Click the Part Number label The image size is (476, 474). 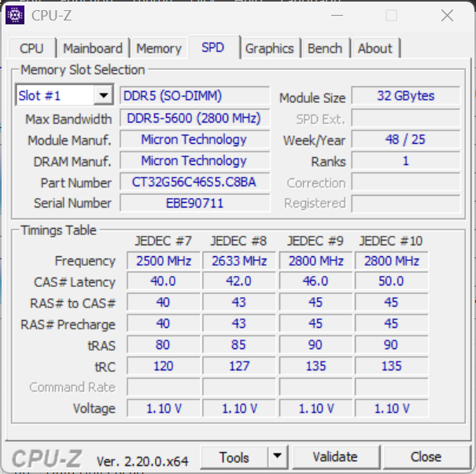pos(76,183)
